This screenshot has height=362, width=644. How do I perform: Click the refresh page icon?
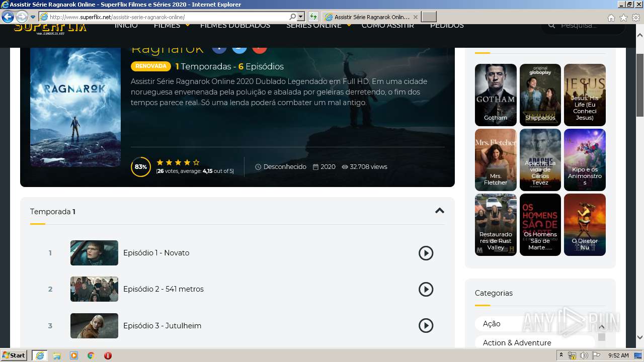pos(313,17)
